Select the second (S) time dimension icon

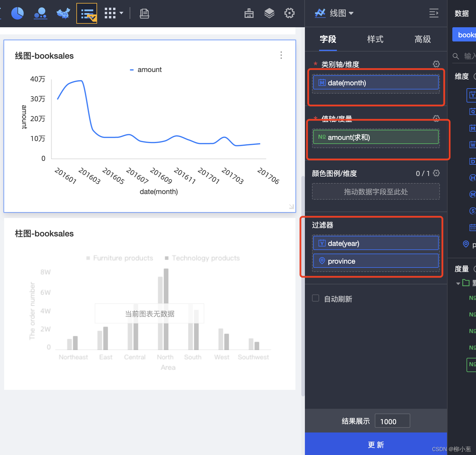pos(472,211)
